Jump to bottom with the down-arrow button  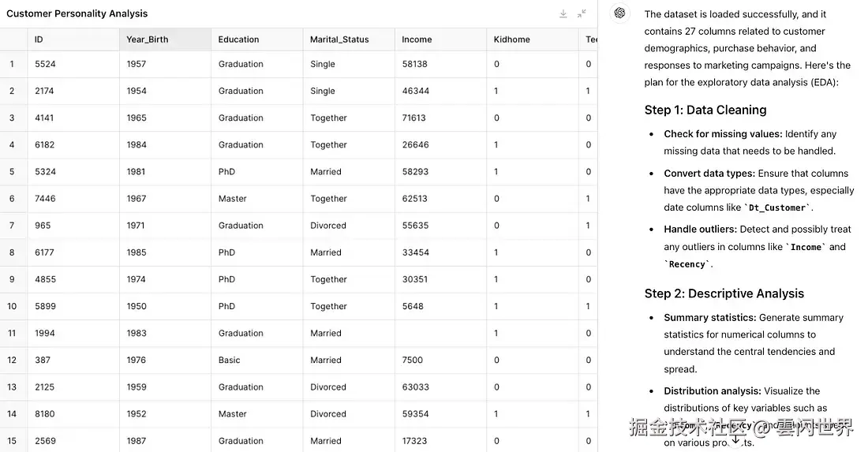(x=735, y=439)
